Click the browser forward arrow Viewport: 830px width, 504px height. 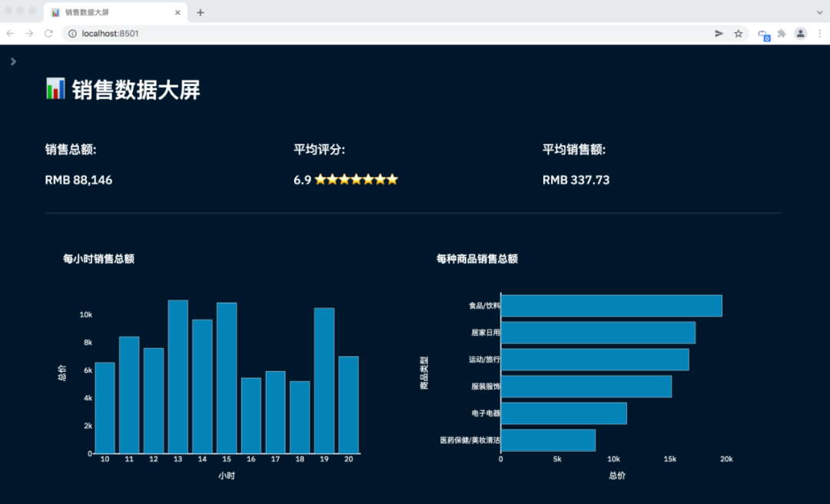29,33
